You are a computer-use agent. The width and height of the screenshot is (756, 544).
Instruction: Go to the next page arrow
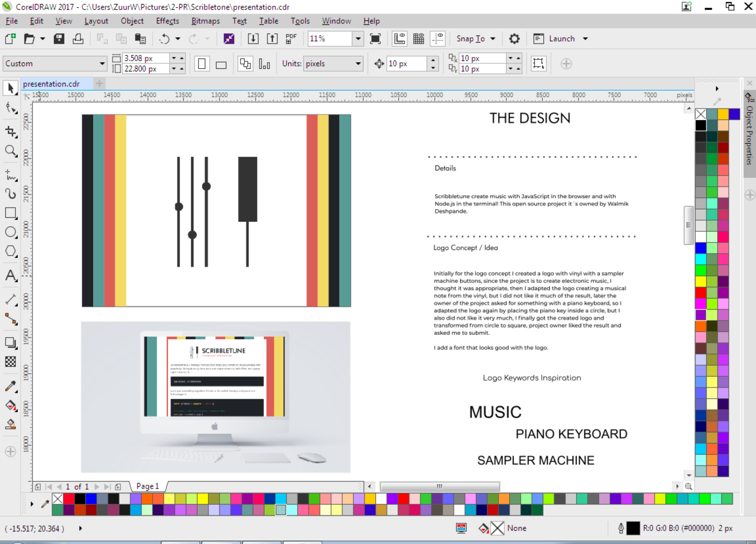(x=97, y=487)
